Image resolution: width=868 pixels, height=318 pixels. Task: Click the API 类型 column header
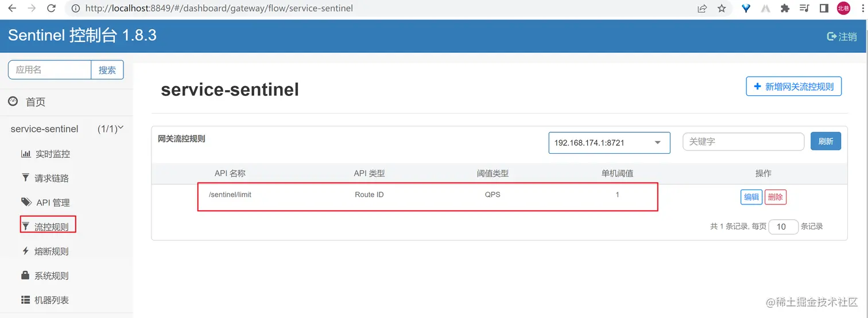click(369, 173)
